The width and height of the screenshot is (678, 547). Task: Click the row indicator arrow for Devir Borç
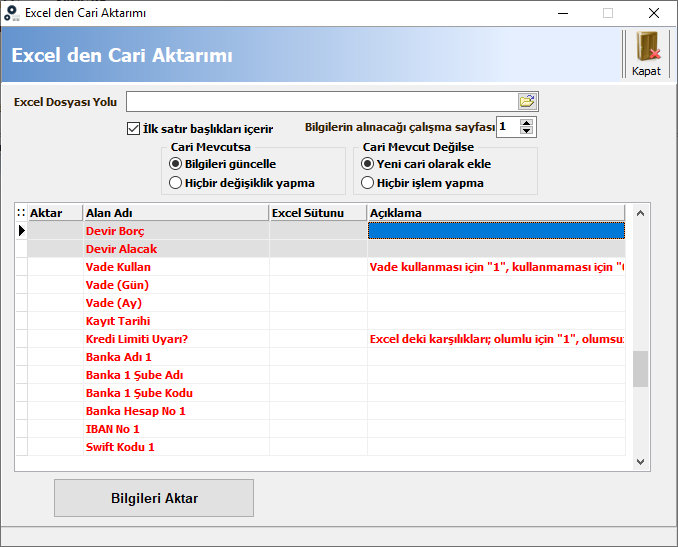pos(22,231)
